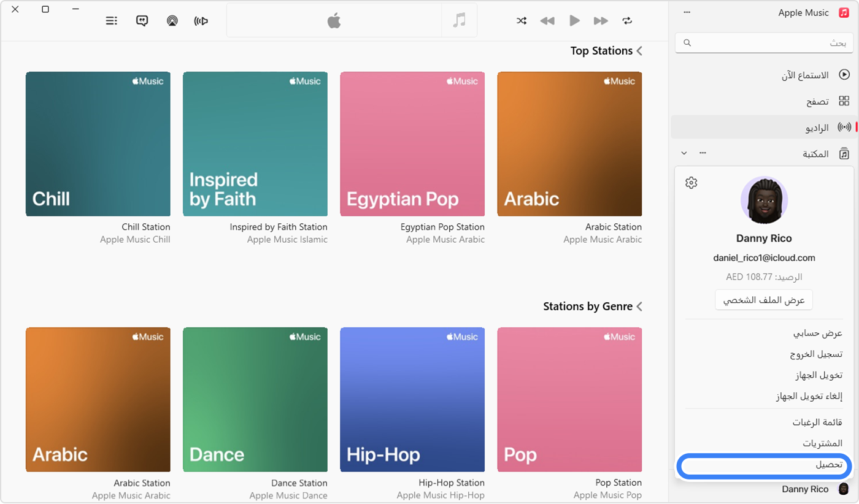This screenshot has height=504, width=859.
Task: Click the Apple Music app icon
Action: 844,12
